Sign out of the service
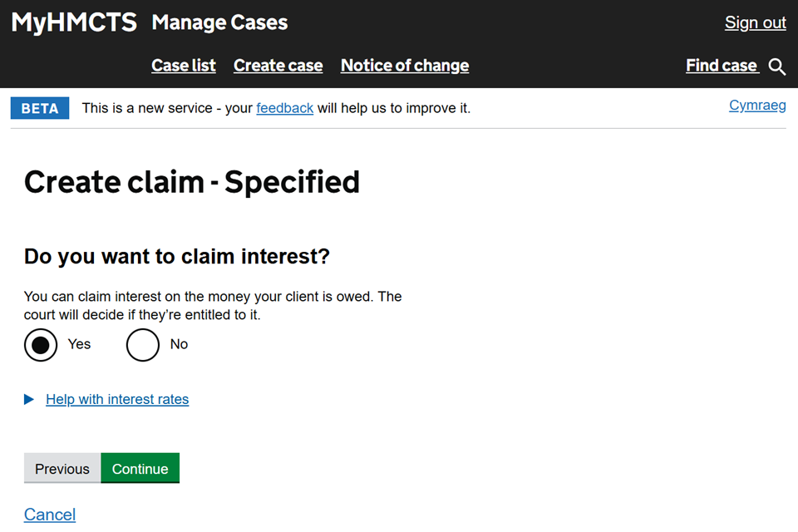798x532 pixels. coord(755,22)
